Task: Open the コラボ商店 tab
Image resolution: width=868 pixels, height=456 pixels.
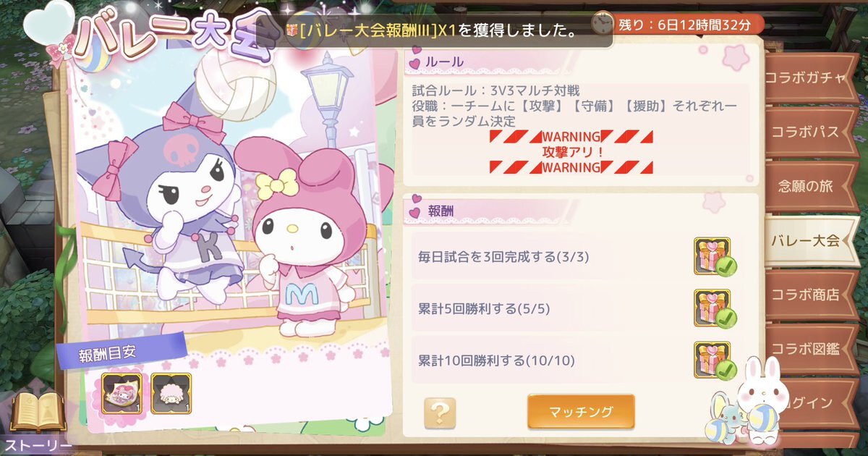Action: point(810,295)
